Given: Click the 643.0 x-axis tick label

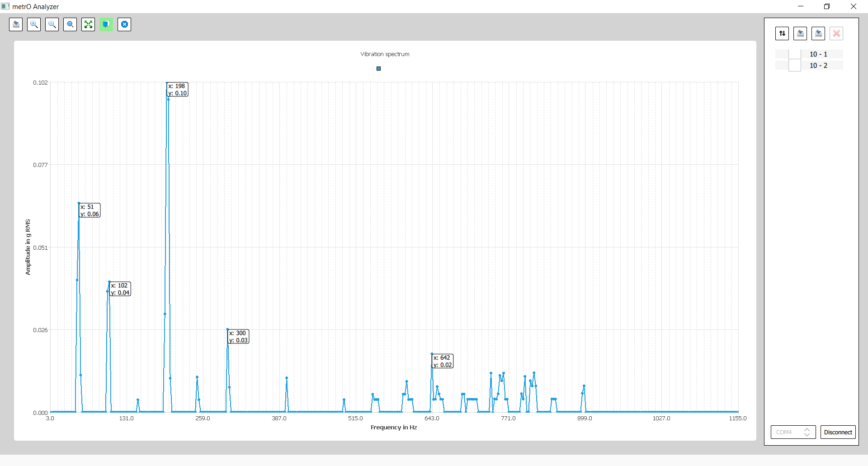Looking at the screenshot, I should (432, 418).
